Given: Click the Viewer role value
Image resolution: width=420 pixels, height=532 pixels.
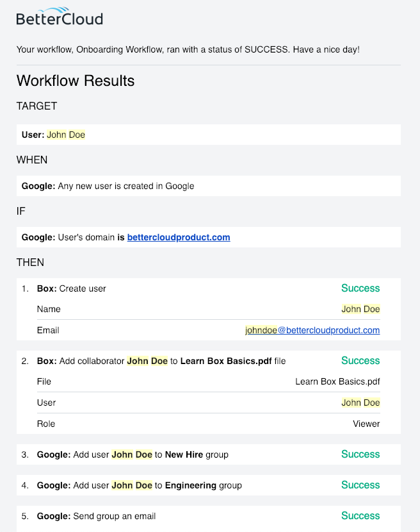Looking at the screenshot, I should click(x=366, y=424).
